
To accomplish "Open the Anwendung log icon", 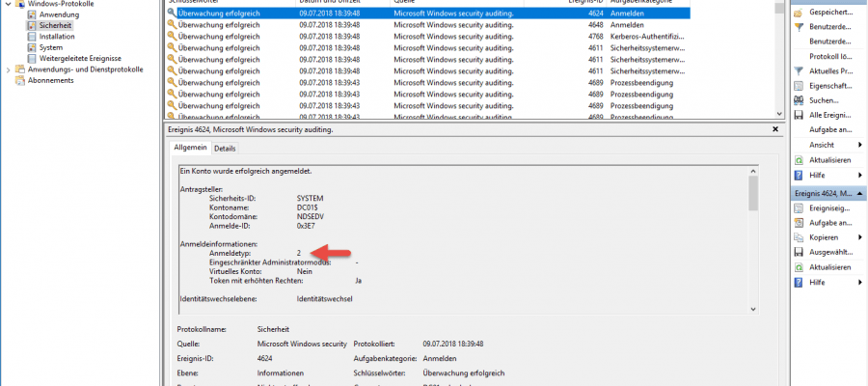I will 32,15.
